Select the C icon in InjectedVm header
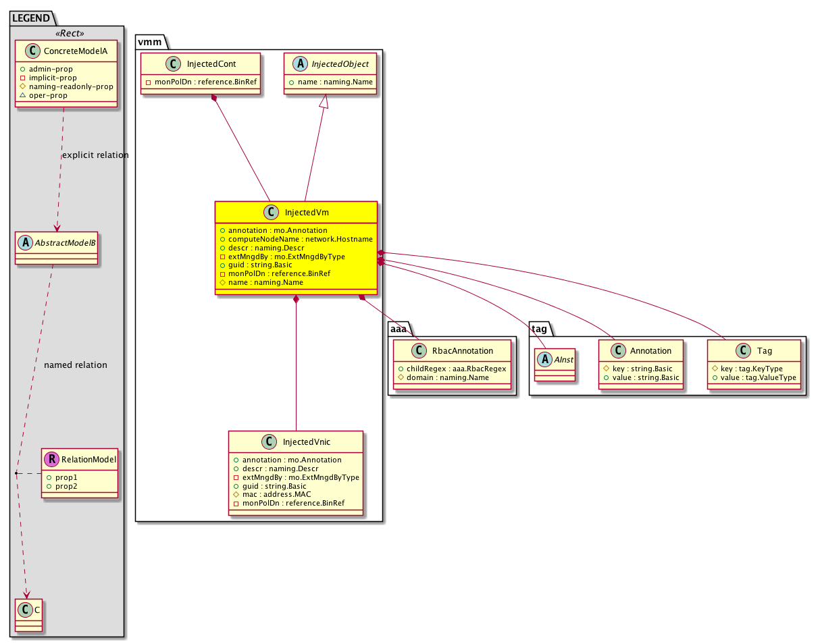This screenshot has width=820, height=644. pyautogui.click(x=270, y=212)
